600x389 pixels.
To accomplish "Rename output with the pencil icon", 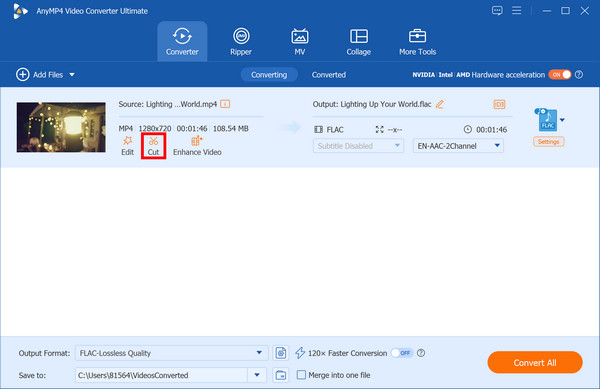I will point(440,104).
